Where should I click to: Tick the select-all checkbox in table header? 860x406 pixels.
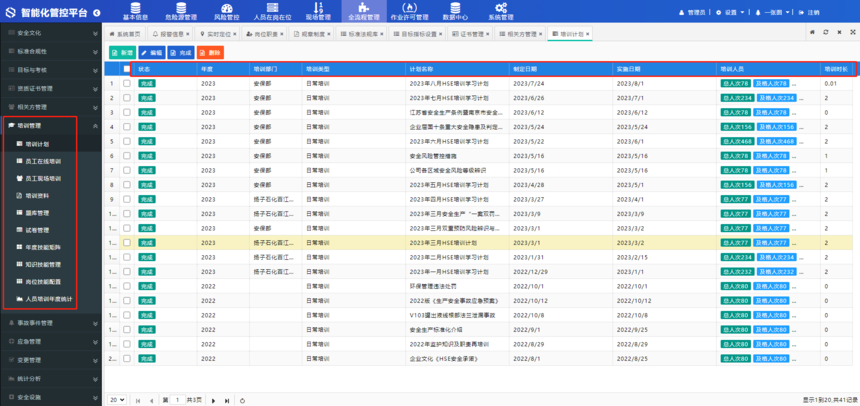[x=126, y=69]
